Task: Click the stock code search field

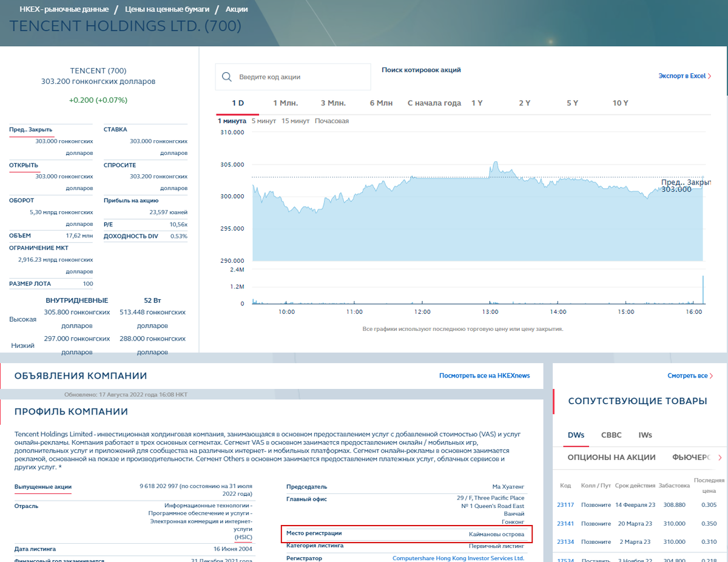Action: 292,77
